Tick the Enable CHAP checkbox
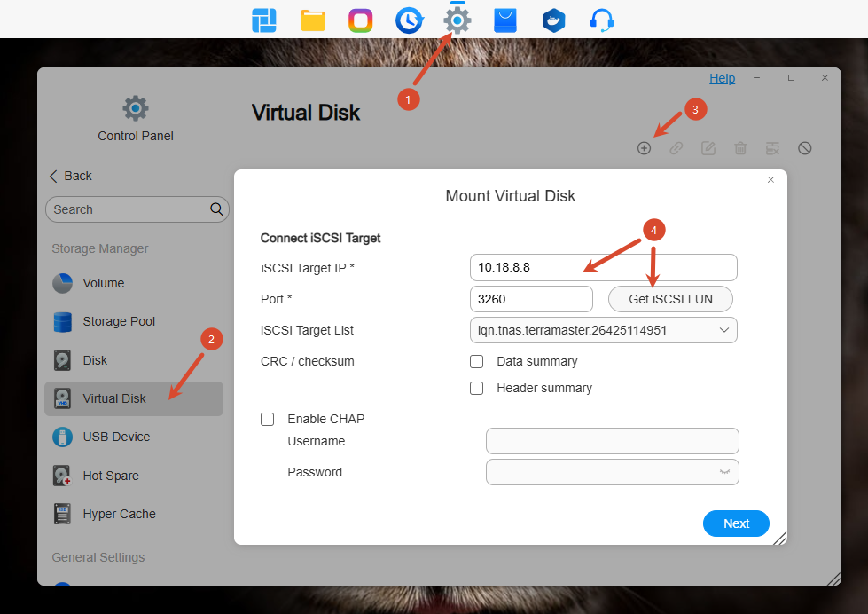The height and width of the screenshot is (614, 868). point(268,419)
